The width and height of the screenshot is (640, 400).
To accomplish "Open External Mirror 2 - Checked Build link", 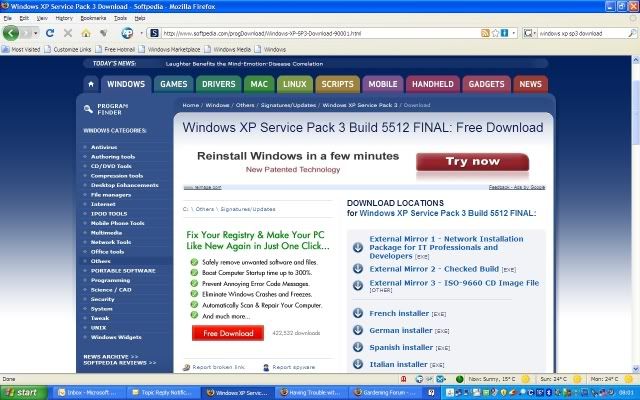I will pos(434,269).
